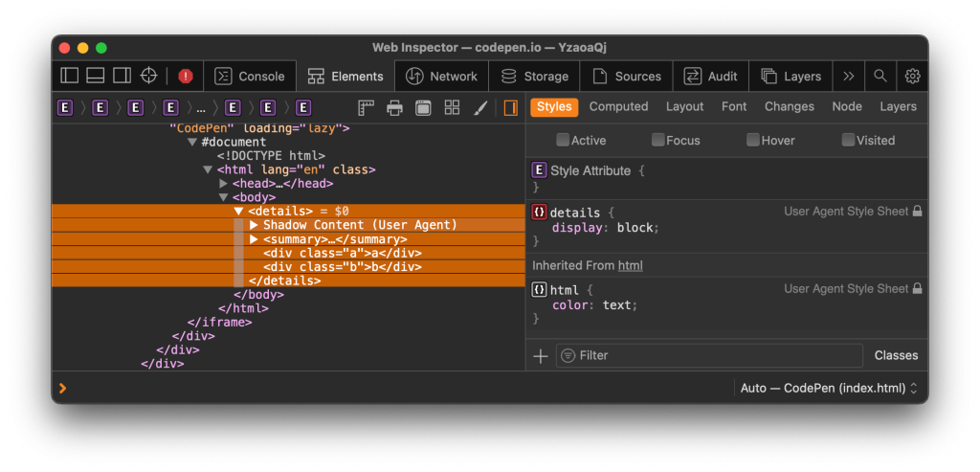
Task: Click the Style Attribute E icon
Action: (539, 170)
